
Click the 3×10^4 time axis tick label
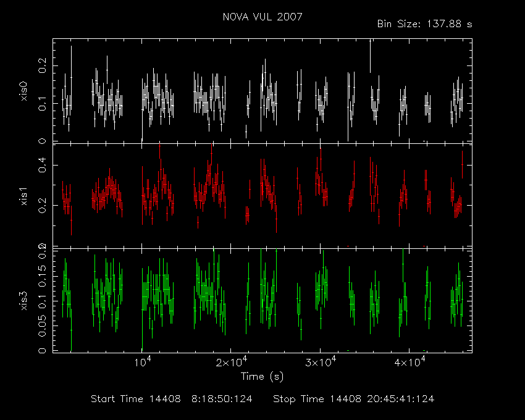pos(321,362)
